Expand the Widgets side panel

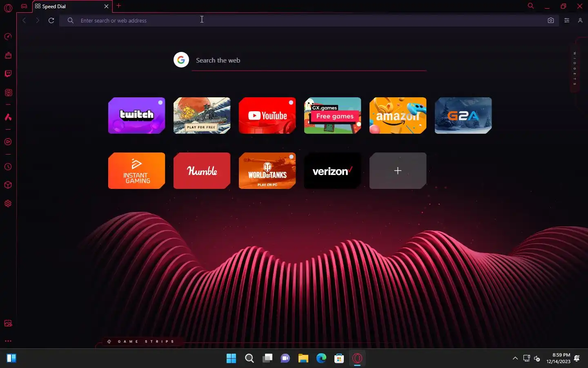(575, 68)
